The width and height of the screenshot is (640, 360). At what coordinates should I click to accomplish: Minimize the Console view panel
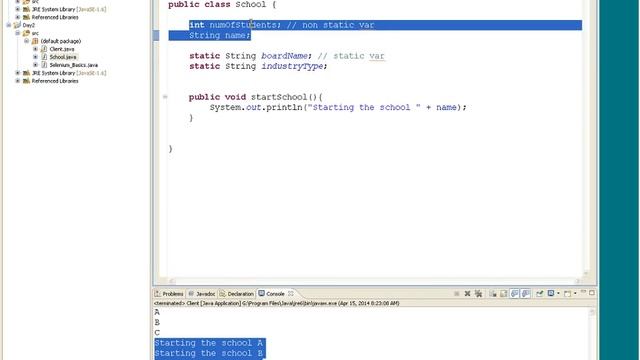click(583, 292)
